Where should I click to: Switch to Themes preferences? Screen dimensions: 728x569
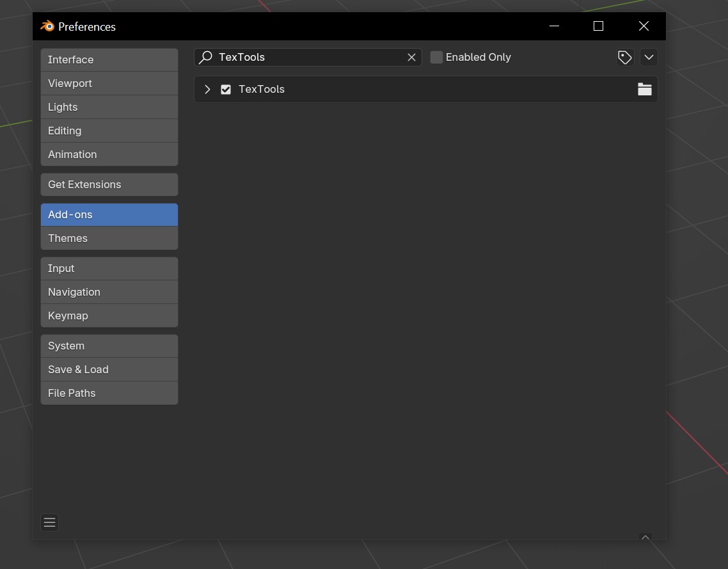coord(109,238)
